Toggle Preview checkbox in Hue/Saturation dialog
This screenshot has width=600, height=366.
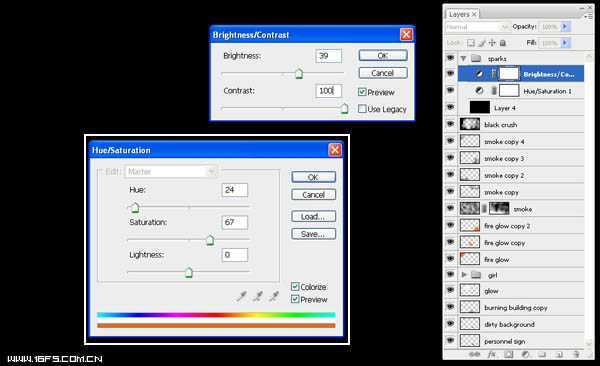coord(295,299)
